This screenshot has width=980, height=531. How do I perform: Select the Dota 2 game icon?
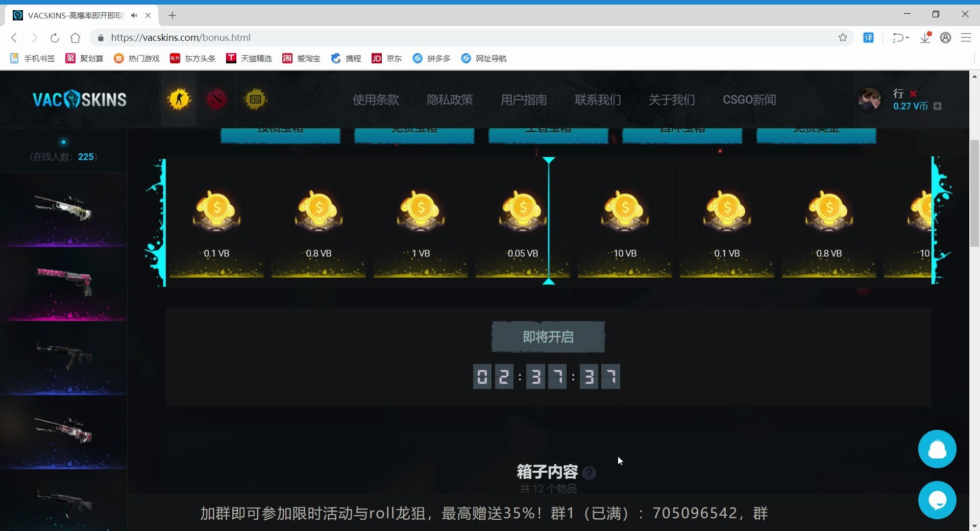click(216, 99)
